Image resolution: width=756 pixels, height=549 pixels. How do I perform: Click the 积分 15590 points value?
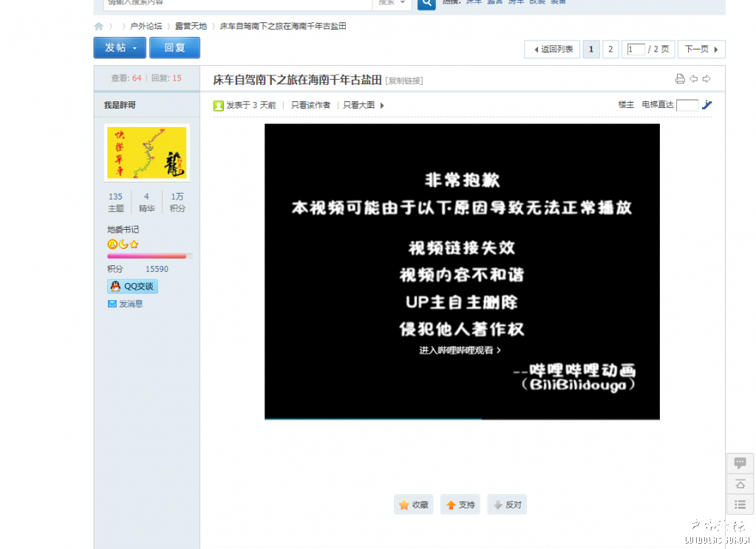point(157,269)
